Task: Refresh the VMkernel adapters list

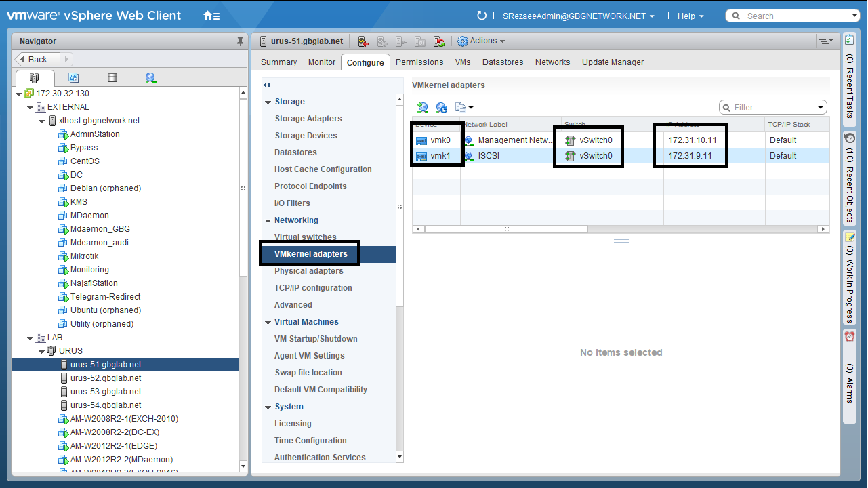Action: 442,108
